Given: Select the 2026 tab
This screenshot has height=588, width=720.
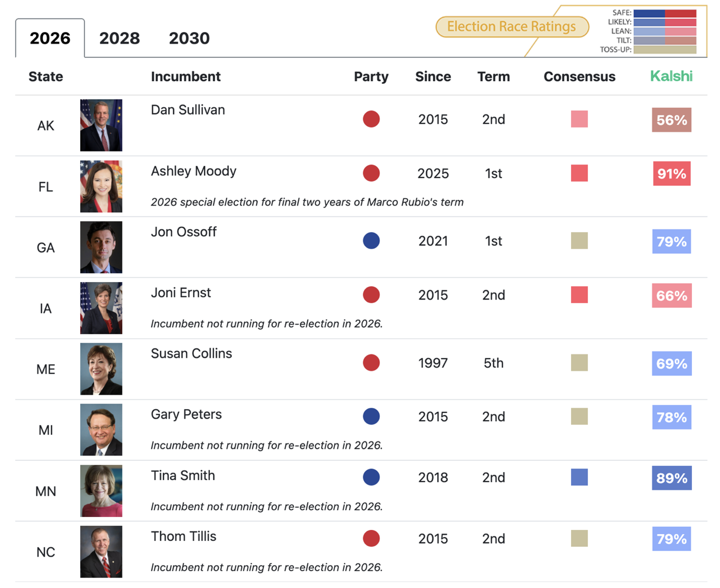Looking at the screenshot, I should tap(50, 38).
